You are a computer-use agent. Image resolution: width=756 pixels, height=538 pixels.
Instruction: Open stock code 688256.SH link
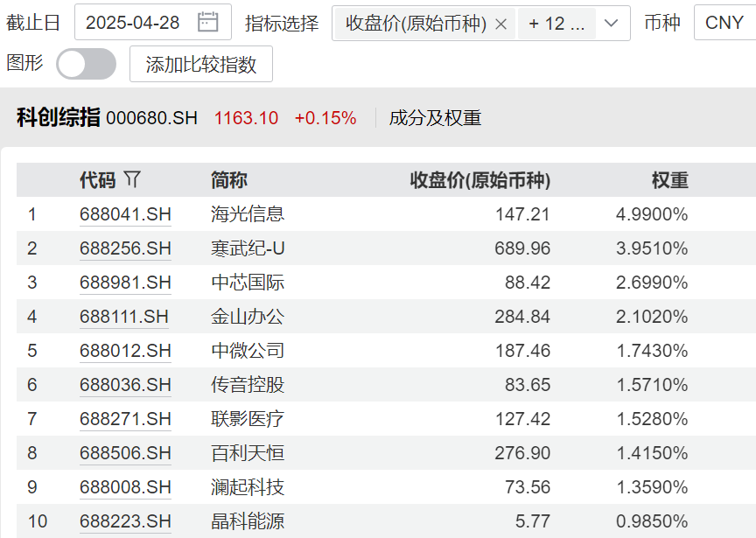point(125,248)
